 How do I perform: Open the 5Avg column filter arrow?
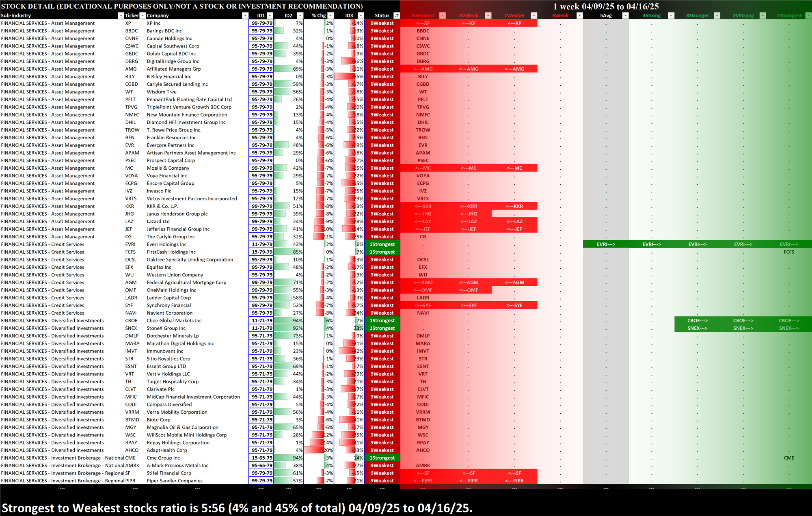[626, 15]
